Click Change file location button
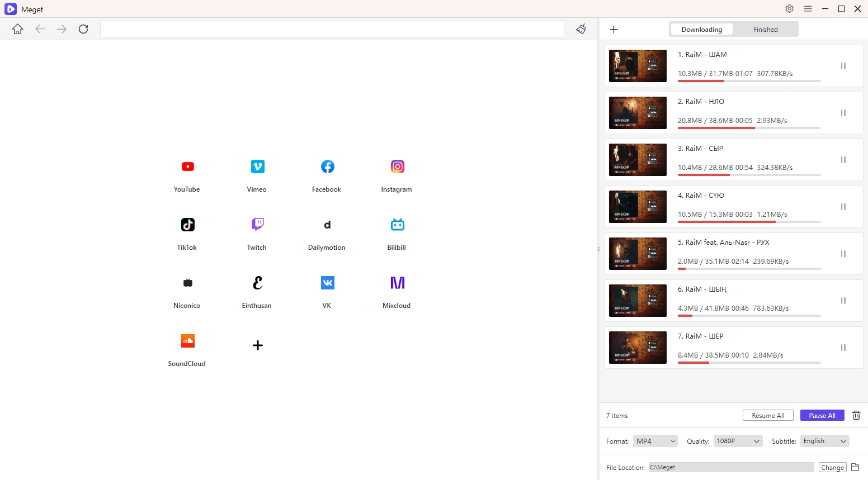Image resolution: width=868 pixels, height=480 pixels. point(832,467)
